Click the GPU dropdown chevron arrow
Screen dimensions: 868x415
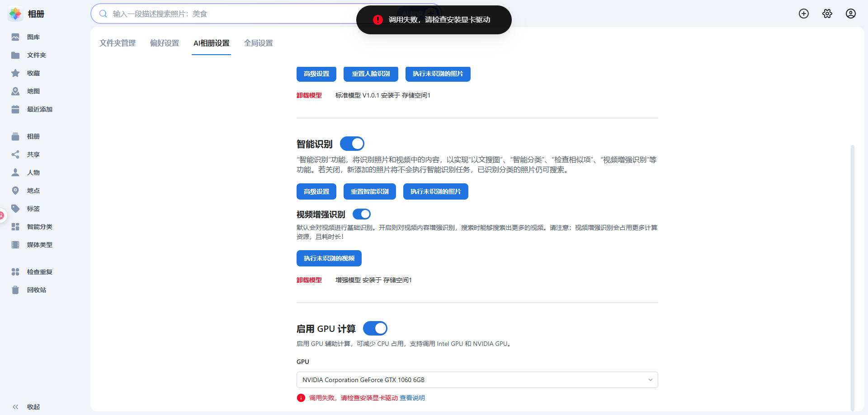650,380
